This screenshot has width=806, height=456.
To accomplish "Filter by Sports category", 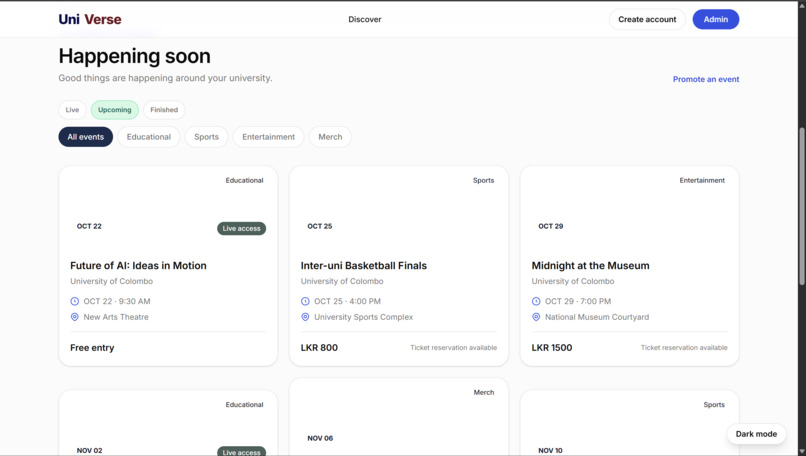I will point(206,137).
